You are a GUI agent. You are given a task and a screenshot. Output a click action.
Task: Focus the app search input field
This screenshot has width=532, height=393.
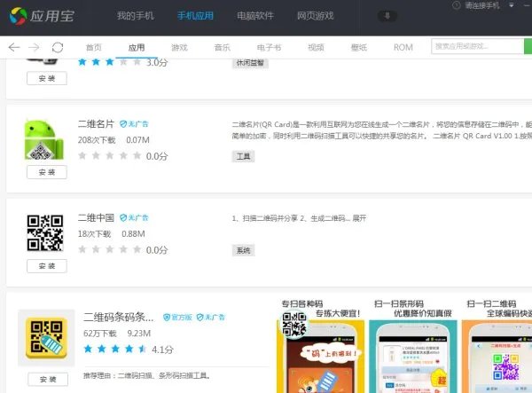pyautogui.click(x=477, y=46)
